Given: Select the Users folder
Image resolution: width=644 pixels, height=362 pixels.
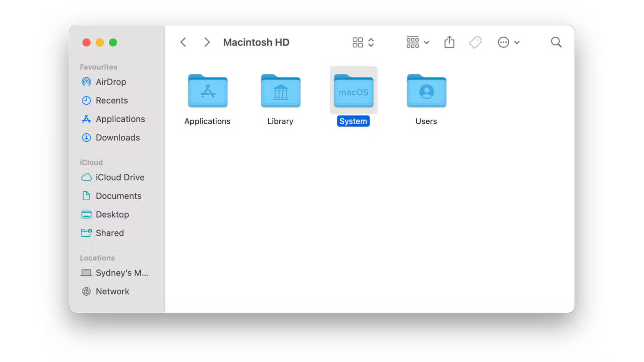Looking at the screenshot, I should (x=426, y=90).
